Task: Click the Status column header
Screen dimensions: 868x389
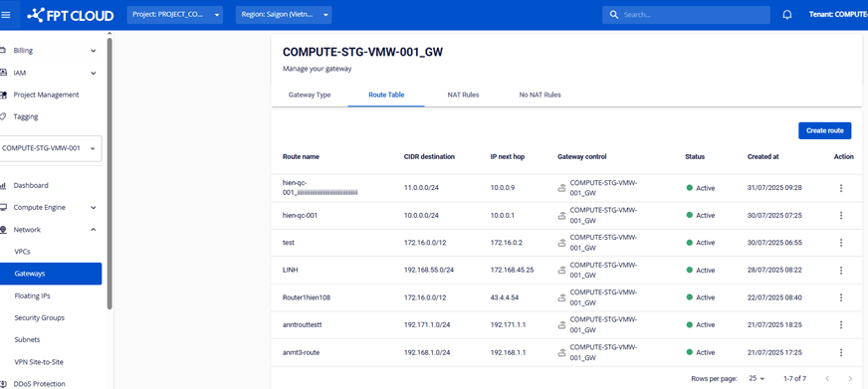Action: coord(695,156)
